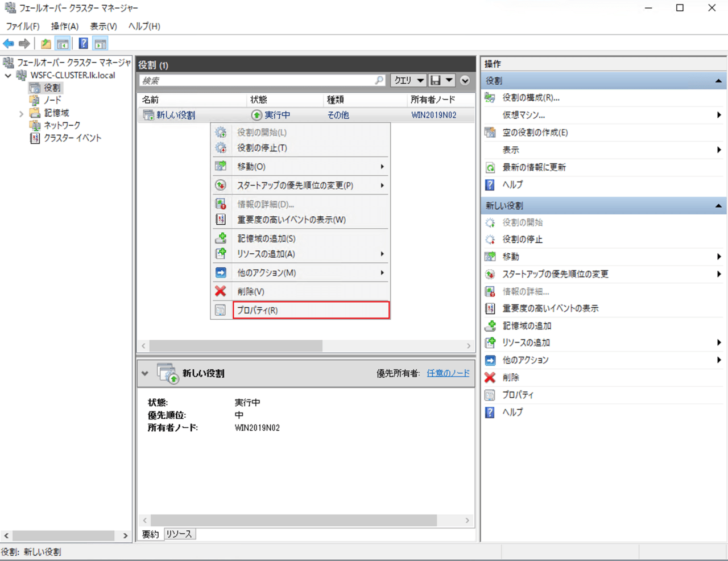
Task: Select クラスター イベント in the navigation tree
Action: pyautogui.click(x=72, y=138)
